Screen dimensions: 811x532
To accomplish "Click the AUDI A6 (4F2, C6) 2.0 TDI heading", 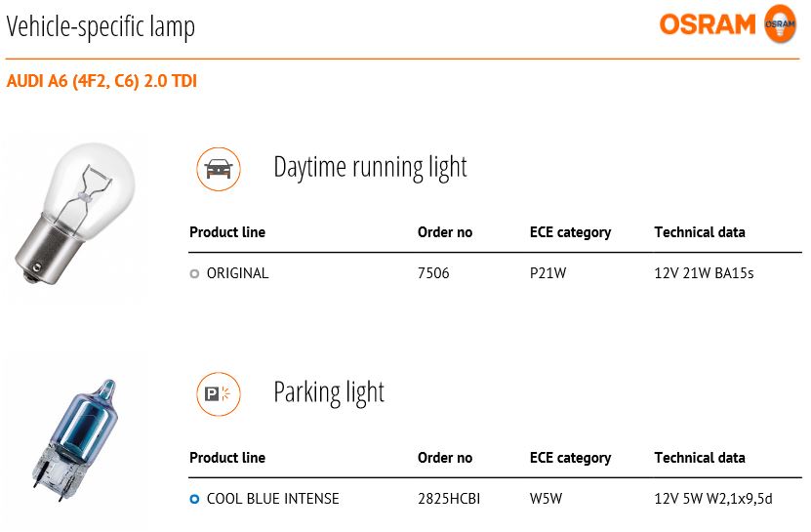I will click(101, 81).
